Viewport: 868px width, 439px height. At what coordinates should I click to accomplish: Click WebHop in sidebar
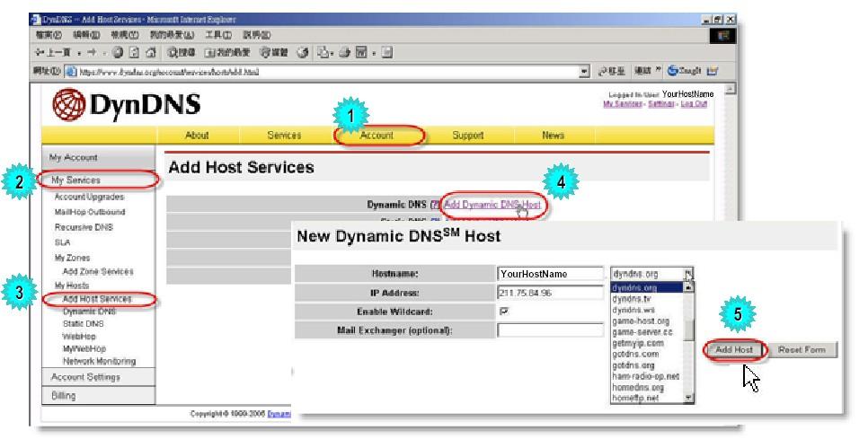pos(79,336)
